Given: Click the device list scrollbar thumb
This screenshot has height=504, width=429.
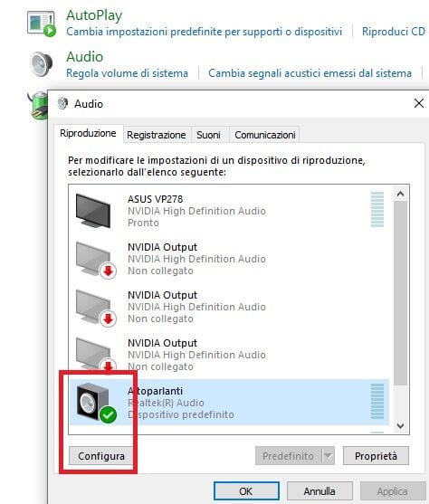Looking at the screenshot, I should (x=400, y=293).
